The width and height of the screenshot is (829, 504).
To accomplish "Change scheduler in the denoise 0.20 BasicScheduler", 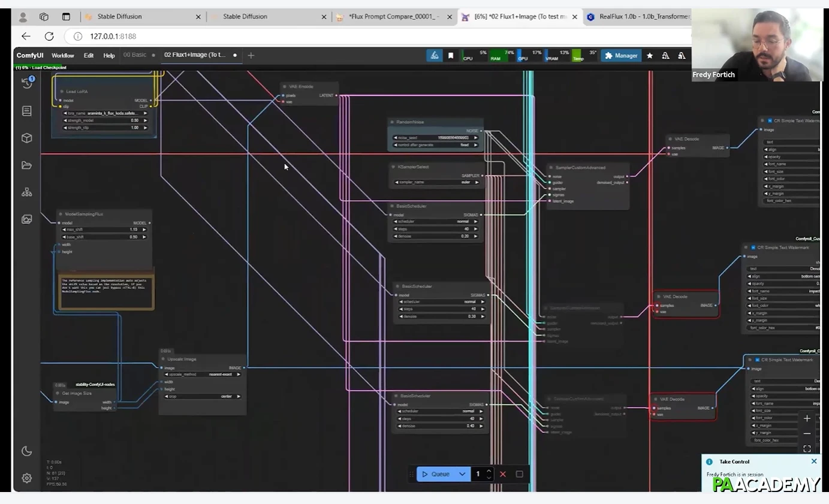I will 436,222.
